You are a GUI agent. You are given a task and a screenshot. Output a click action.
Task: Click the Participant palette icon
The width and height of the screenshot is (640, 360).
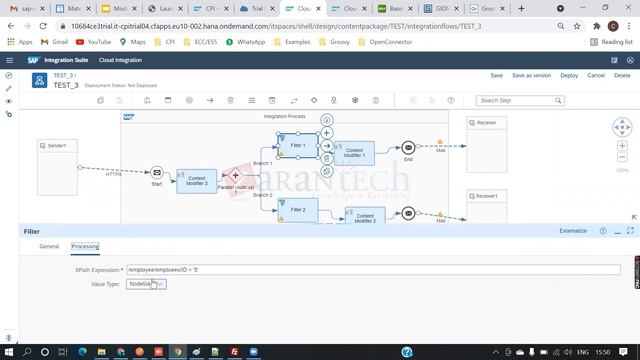click(147, 100)
